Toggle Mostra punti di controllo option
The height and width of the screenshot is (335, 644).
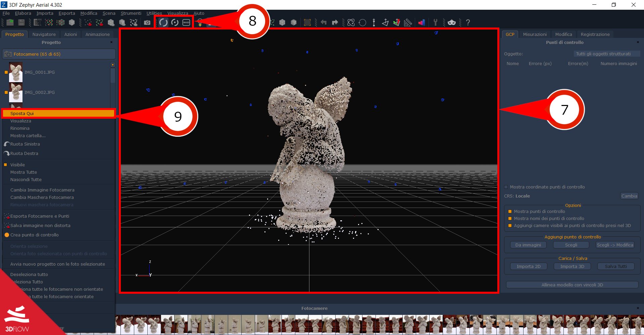click(510, 212)
